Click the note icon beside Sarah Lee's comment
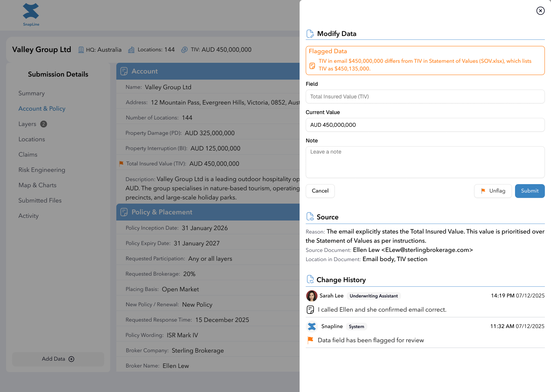551x392 pixels. point(310,309)
